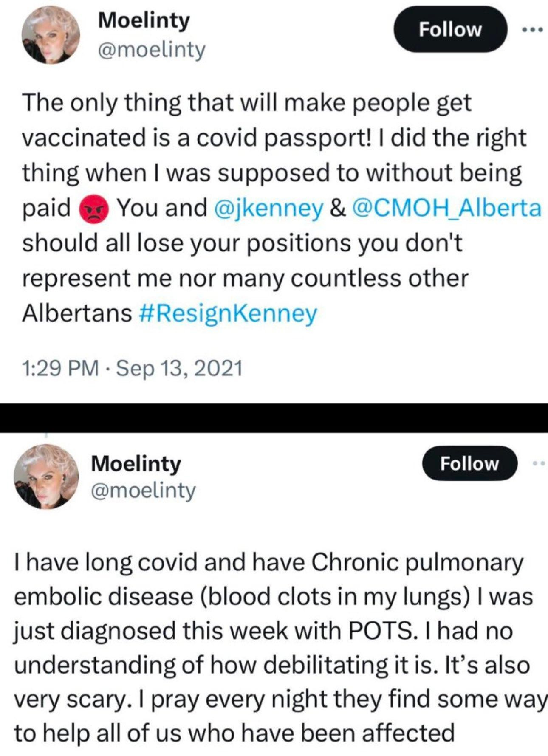Open the #ResignKenney hashtag
548x756 pixels.
228,313
